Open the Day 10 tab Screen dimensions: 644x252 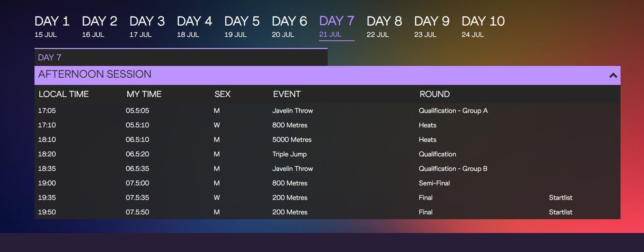pos(483,26)
